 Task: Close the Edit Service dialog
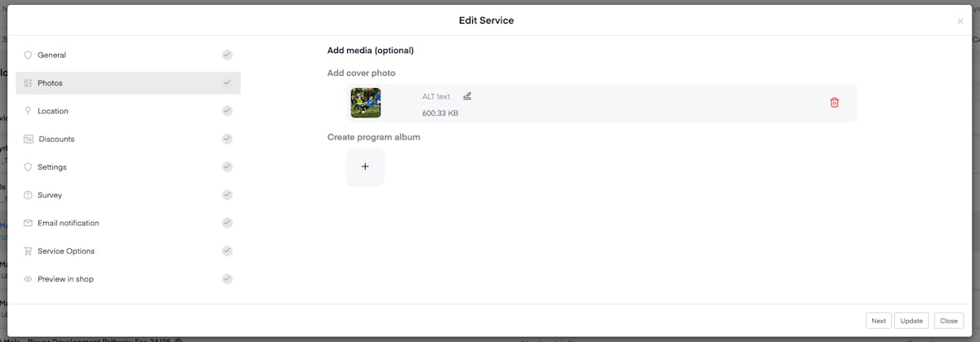point(948,321)
